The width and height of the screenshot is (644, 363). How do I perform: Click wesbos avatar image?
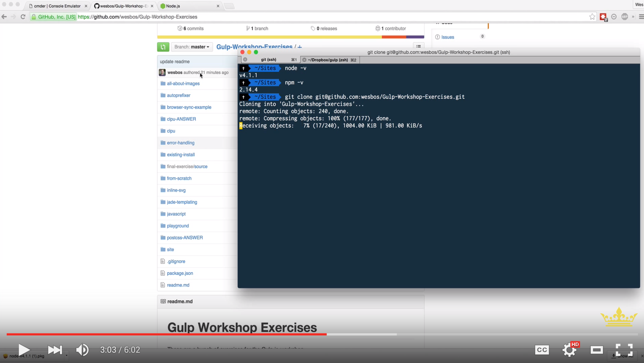(x=162, y=72)
